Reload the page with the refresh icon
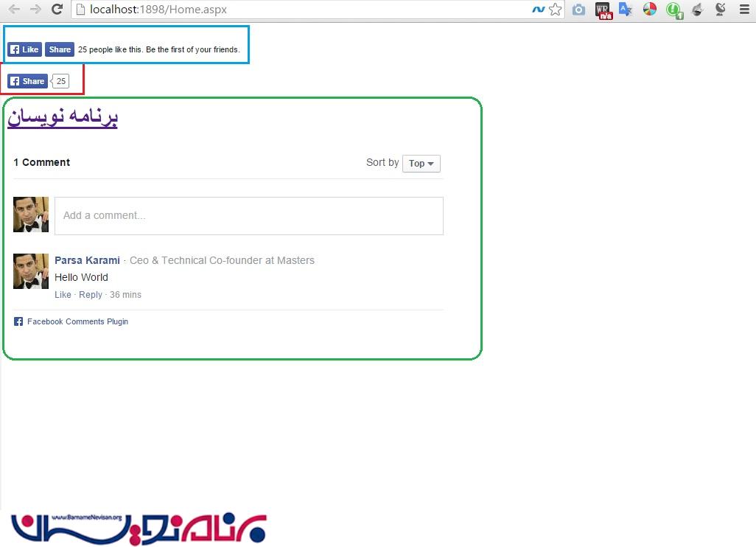This screenshot has height=547, width=756. point(57,9)
